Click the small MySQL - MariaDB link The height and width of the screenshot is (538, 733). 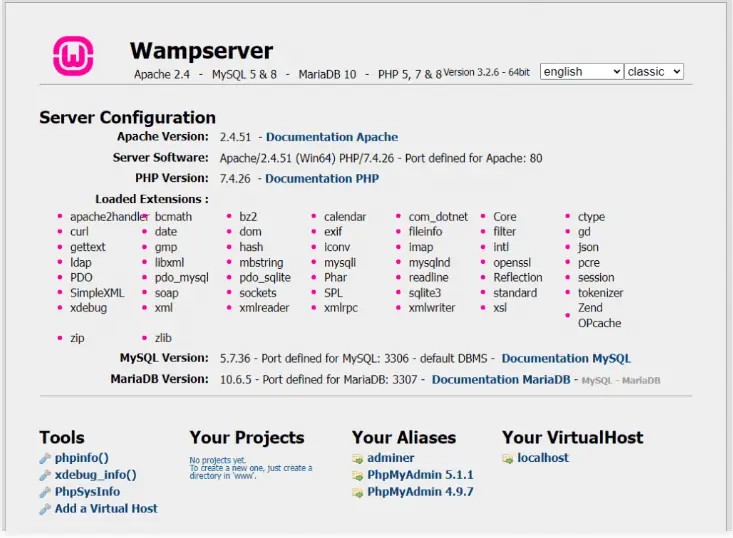coord(621,380)
